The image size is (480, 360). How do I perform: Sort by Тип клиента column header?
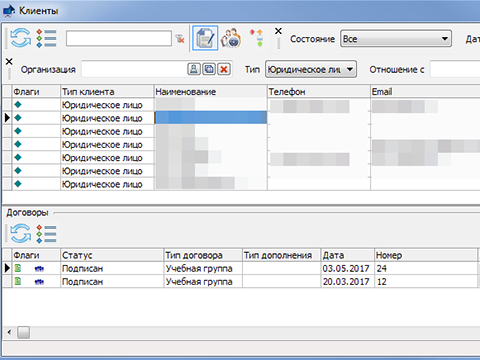[107, 92]
